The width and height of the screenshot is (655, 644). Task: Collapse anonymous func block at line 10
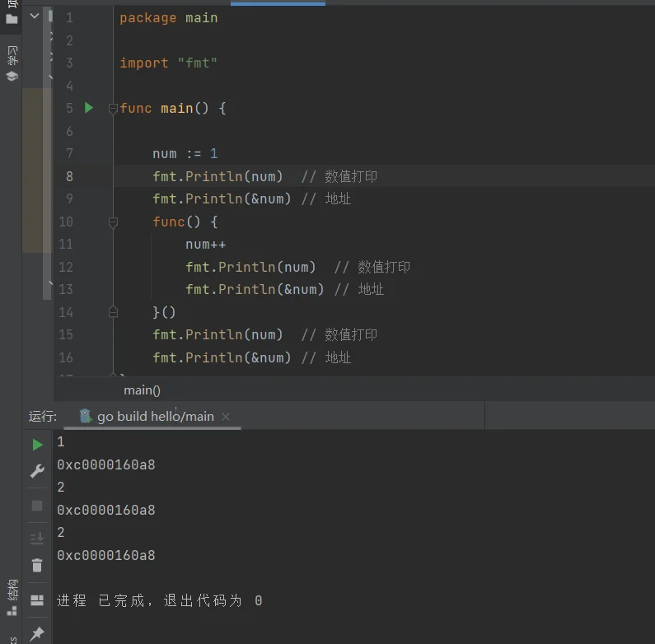[x=113, y=222]
